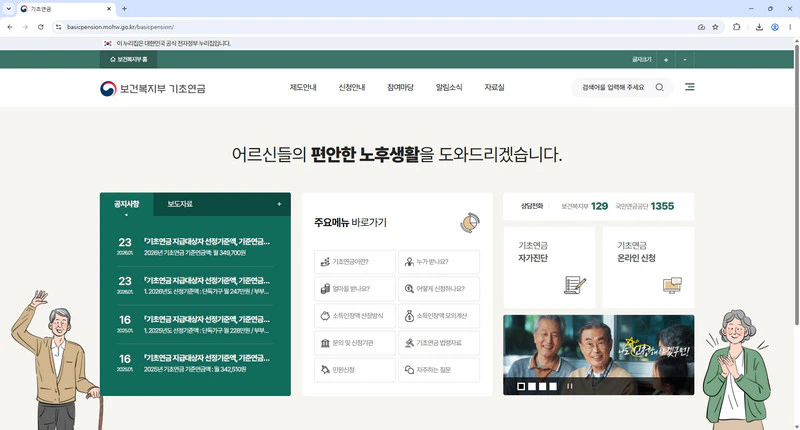Open the 기초연금이란? shortcut
The width and height of the screenshot is (800, 430).
[355, 262]
